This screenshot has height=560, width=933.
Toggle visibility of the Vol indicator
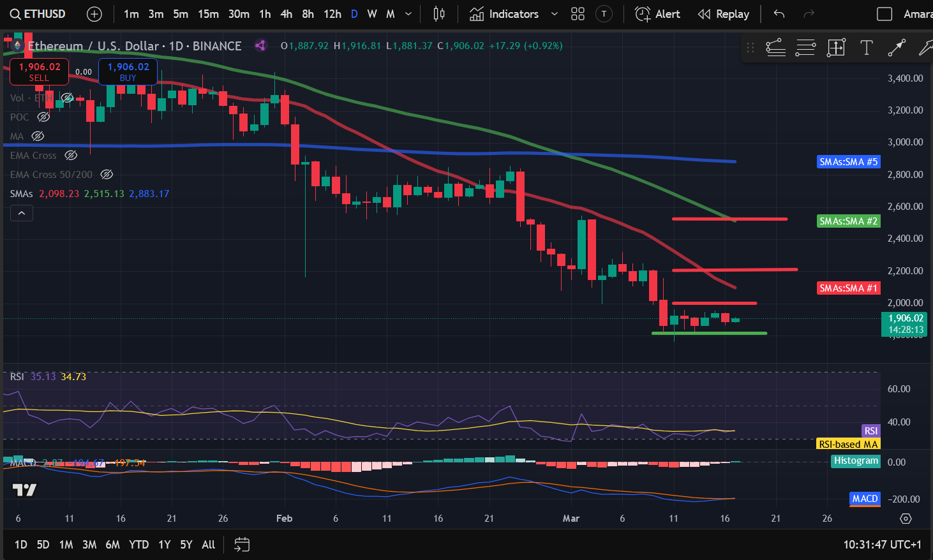point(66,98)
